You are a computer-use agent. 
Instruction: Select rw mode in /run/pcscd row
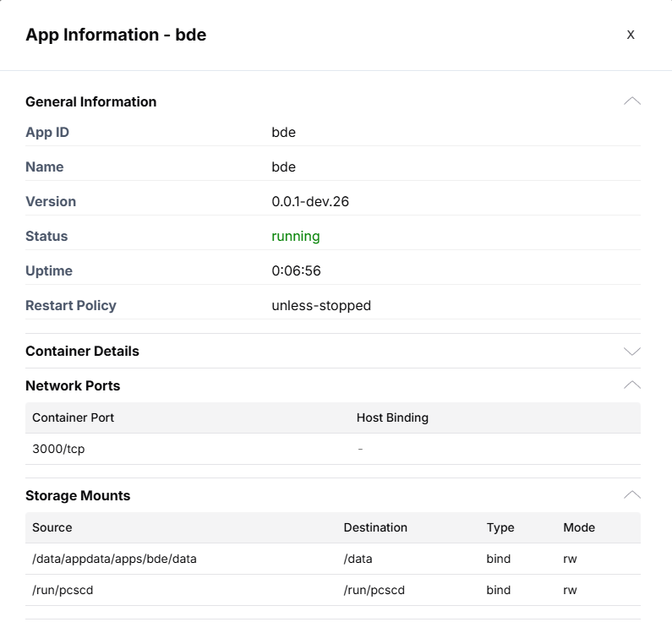click(570, 591)
